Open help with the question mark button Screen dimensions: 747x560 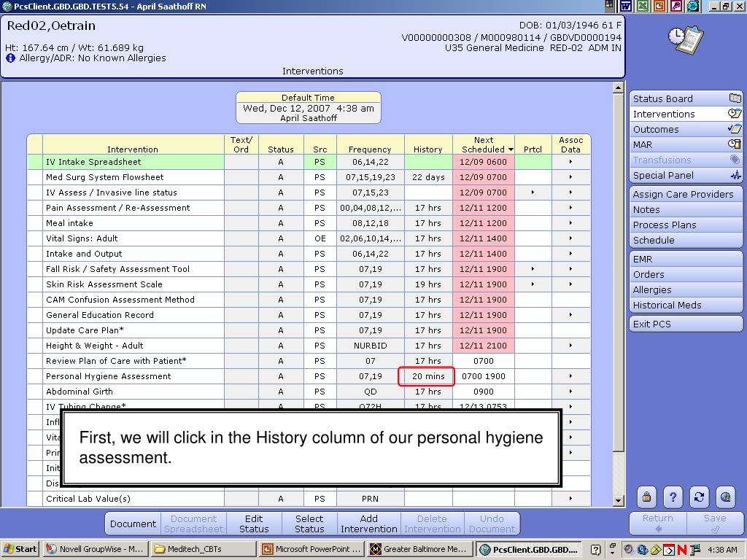[673, 497]
